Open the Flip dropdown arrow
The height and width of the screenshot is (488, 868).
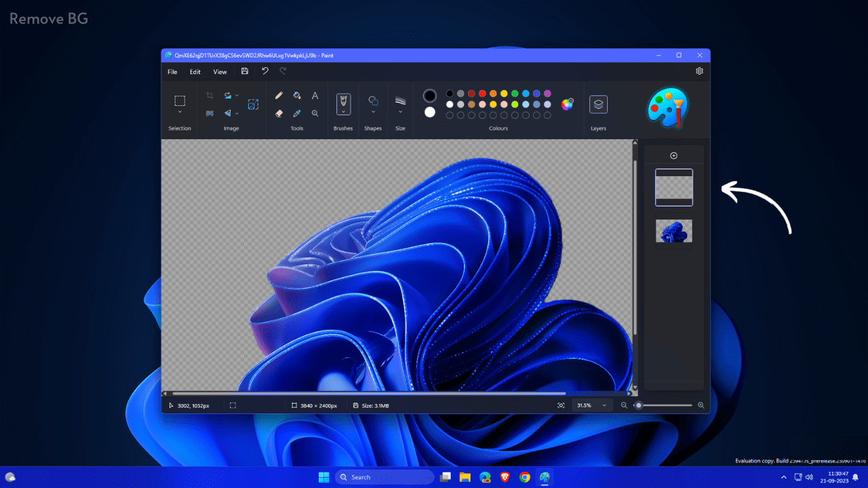(x=237, y=113)
